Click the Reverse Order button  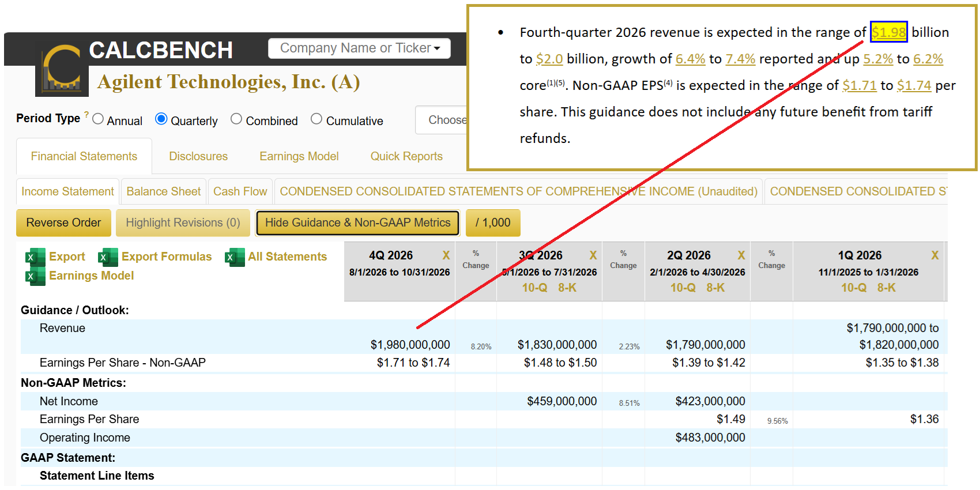(x=63, y=223)
